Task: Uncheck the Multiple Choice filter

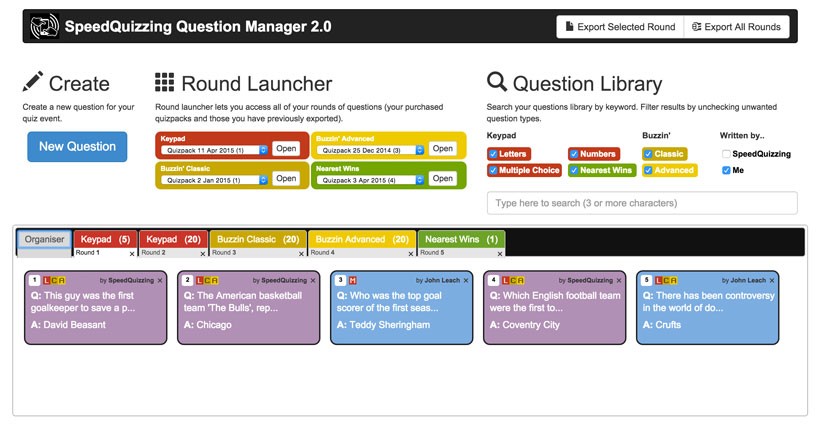Action: [493, 170]
